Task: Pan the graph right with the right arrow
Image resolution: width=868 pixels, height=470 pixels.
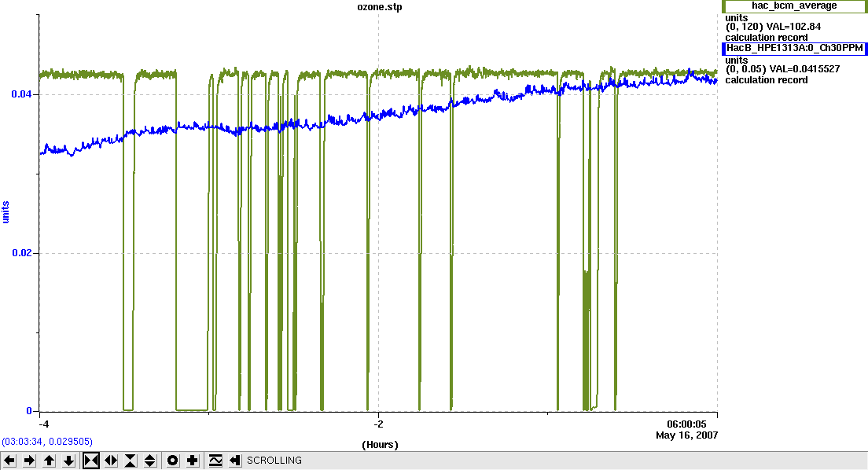Action: [x=29, y=461]
